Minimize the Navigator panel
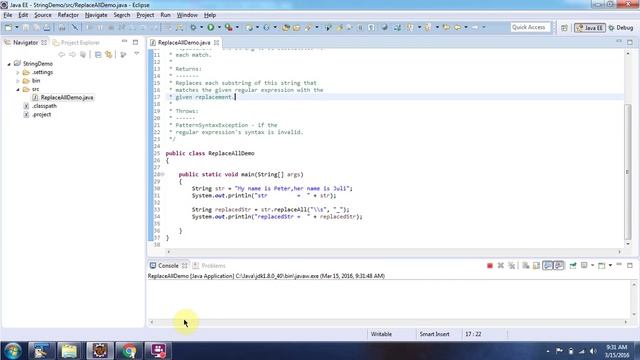 click(x=124, y=42)
